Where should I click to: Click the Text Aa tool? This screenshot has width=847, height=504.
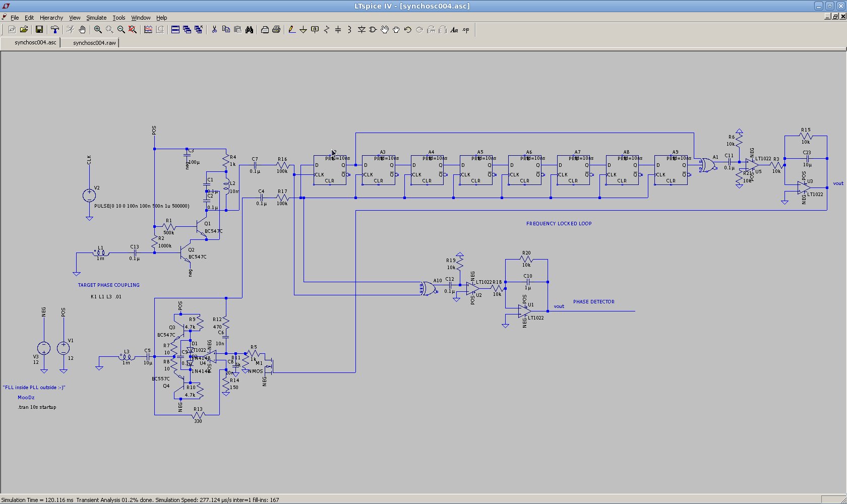[x=454, y=30]
